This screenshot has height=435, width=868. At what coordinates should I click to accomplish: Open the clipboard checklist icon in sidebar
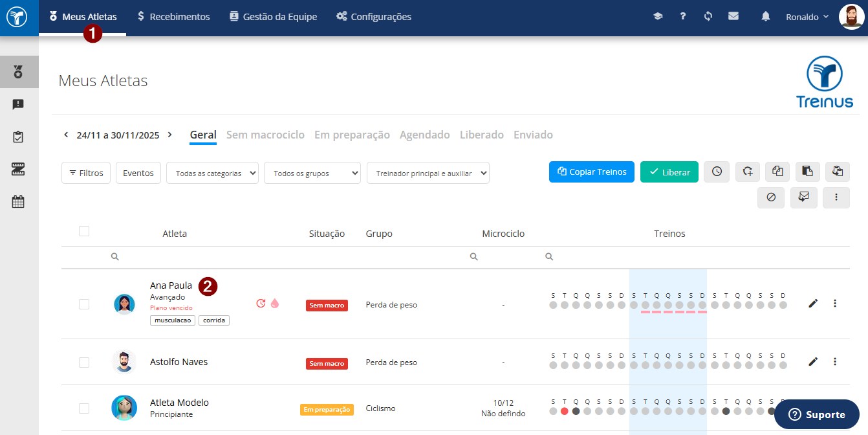(18, 137)
